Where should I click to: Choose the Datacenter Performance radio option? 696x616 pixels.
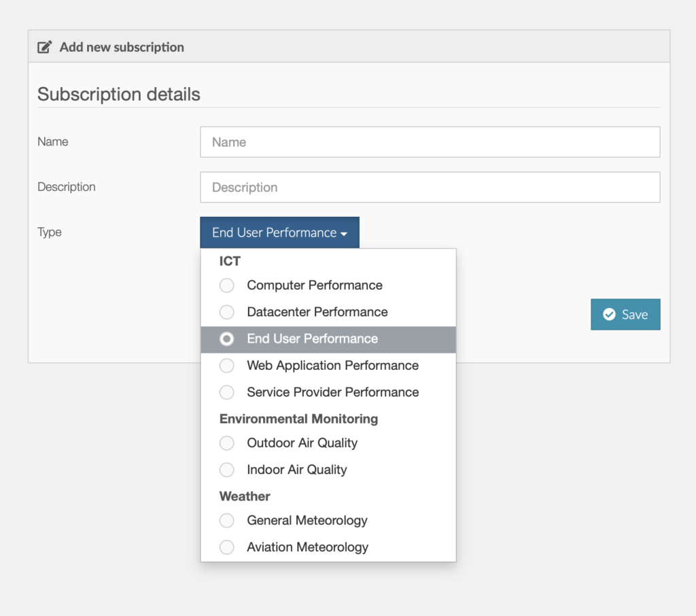pyautogui.click(x=328, y=312)
